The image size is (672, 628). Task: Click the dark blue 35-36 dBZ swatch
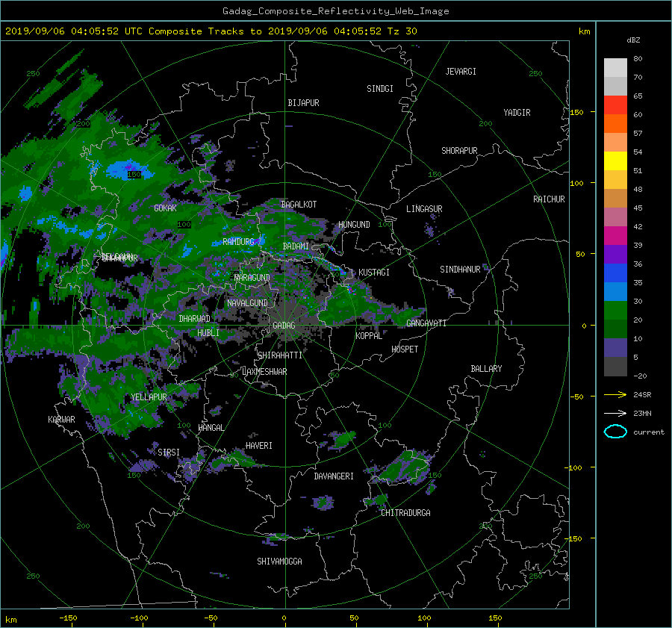pyautogui.click(x=615, y=273)
